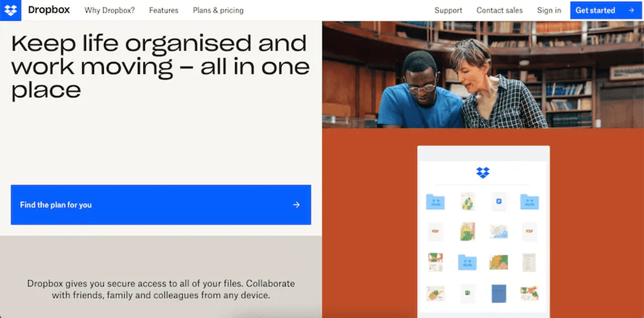The height and width of the screenshot is (318, 644).
Task: Click the Find the plan for you button
Action: click(x=160, y=205)
